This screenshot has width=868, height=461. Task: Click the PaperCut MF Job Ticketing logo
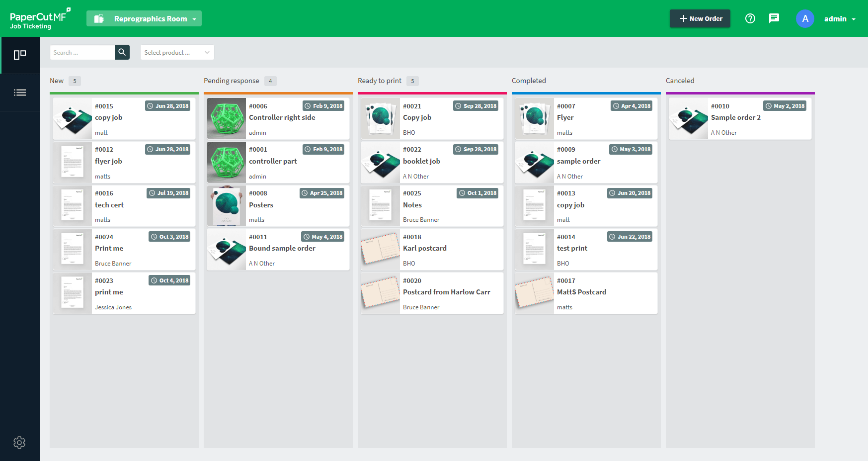pyautogui.click(x=40, y=18)
